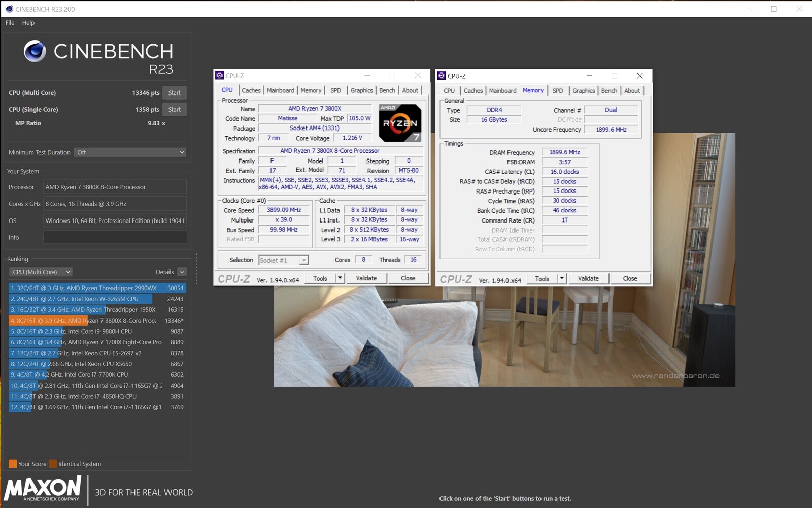Screen dimensions: 812x508
Task: Maximize the Cinebench window
Action: 773,9
